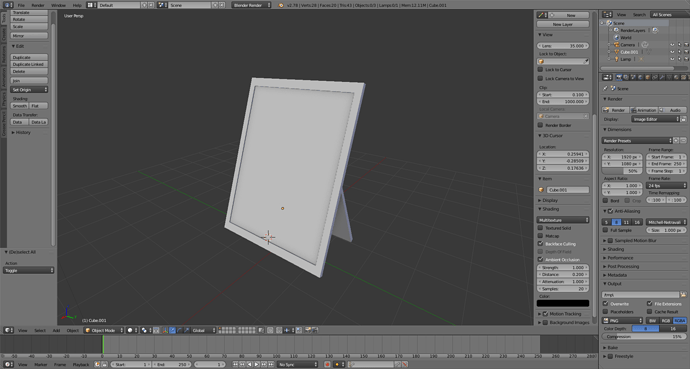
Task: Open the Multitexture shading dropdown
Action: pos(563,219)
